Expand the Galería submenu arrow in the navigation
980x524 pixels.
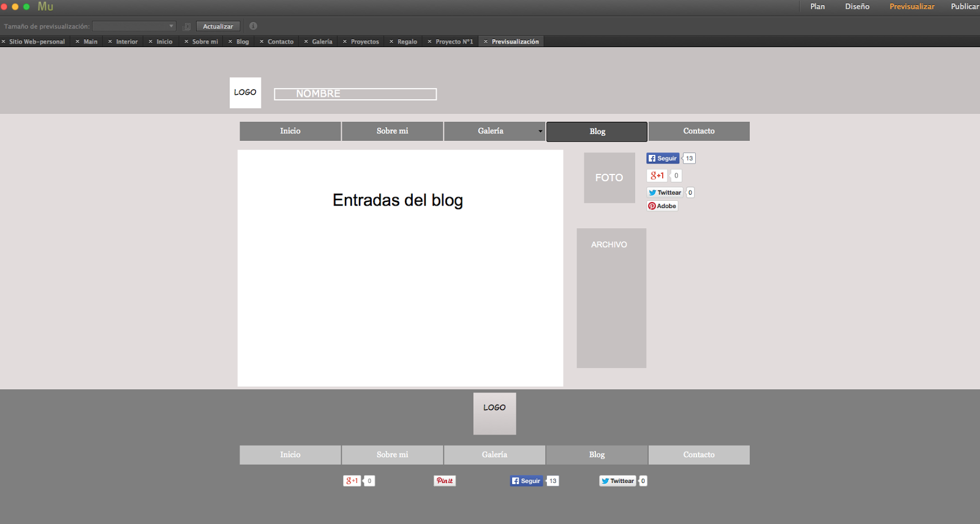point(540,131)
